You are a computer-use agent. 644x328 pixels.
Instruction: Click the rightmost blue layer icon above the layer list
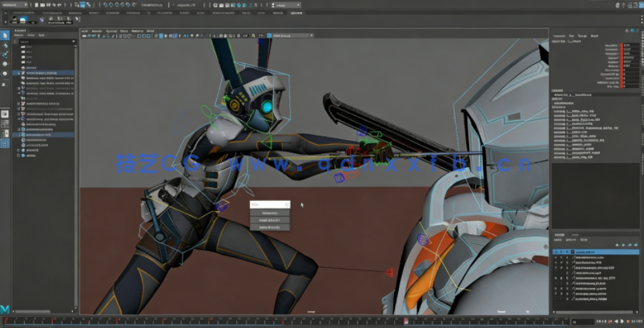click(x=635, y=245)
